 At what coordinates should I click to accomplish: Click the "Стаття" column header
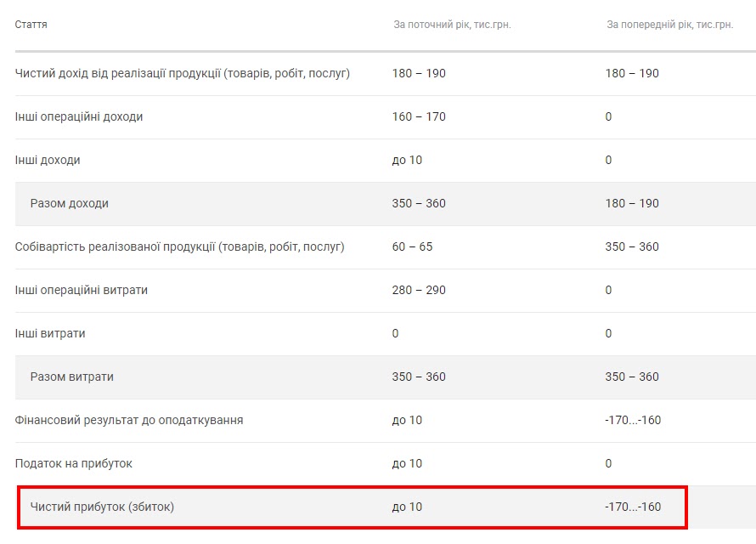31,25
